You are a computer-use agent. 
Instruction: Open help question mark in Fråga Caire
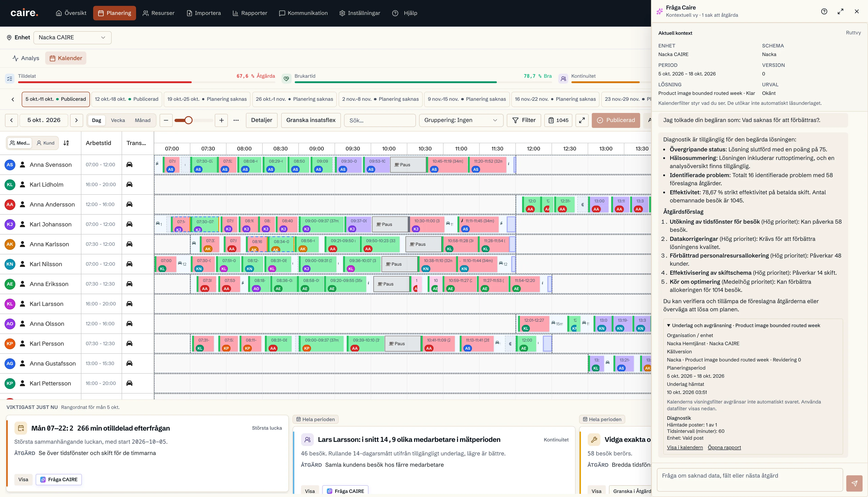tap(824, 11)
